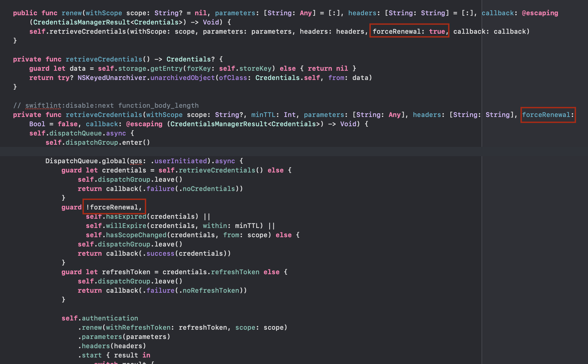Click '.userInitiated' qos value

(x=179, y=161)
